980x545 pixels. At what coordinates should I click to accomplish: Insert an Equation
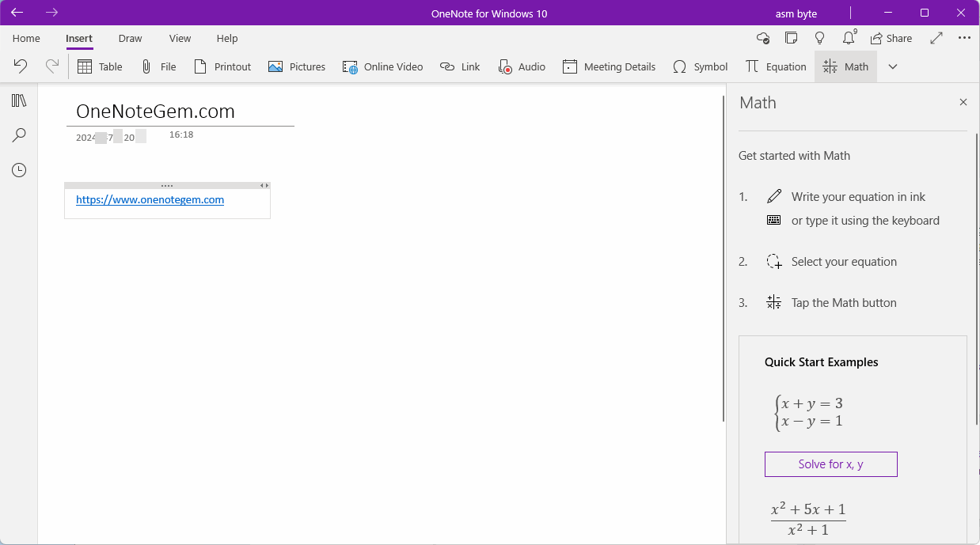[776, 66]
